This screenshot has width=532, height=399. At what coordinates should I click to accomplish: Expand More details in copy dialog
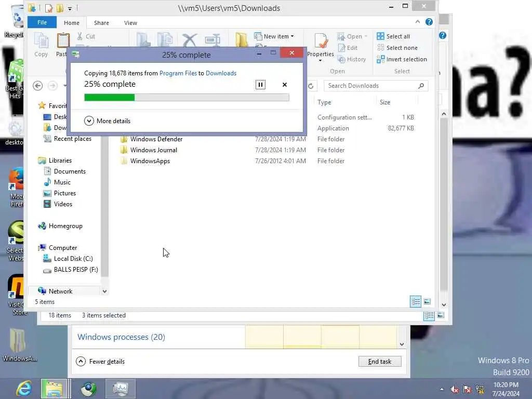107,121
